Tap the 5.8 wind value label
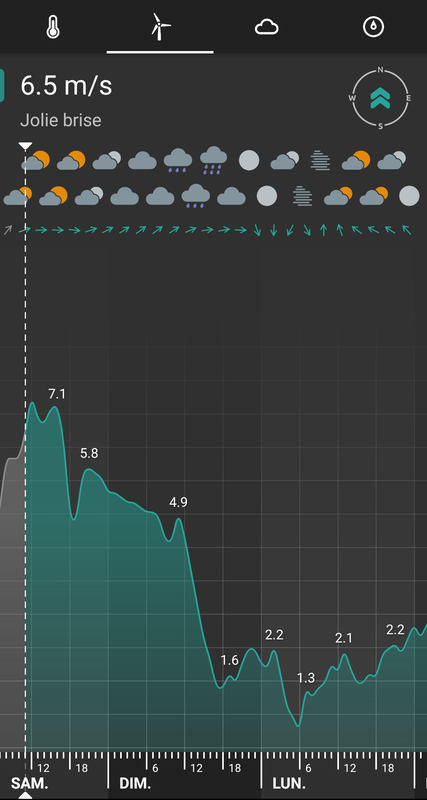 click(89, 453)
